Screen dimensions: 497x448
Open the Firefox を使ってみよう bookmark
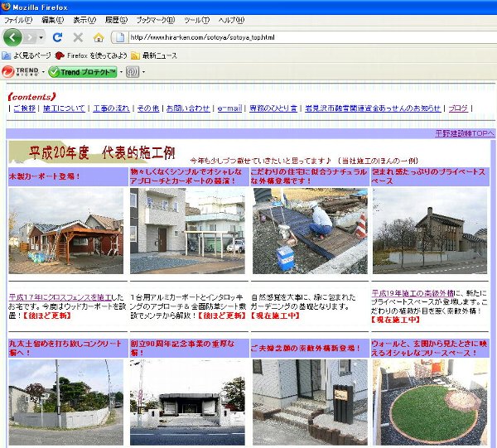click(x=91, y=55)
